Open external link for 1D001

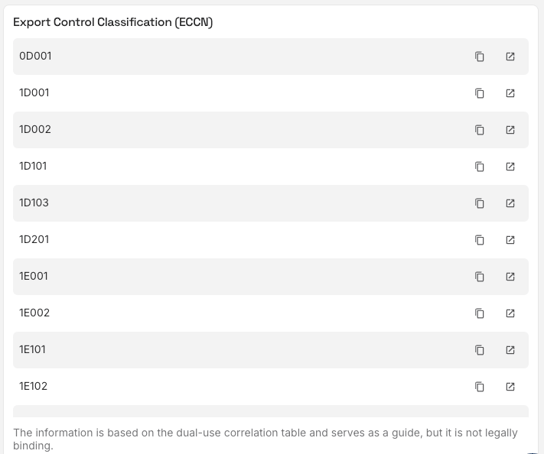coord(510,93)
